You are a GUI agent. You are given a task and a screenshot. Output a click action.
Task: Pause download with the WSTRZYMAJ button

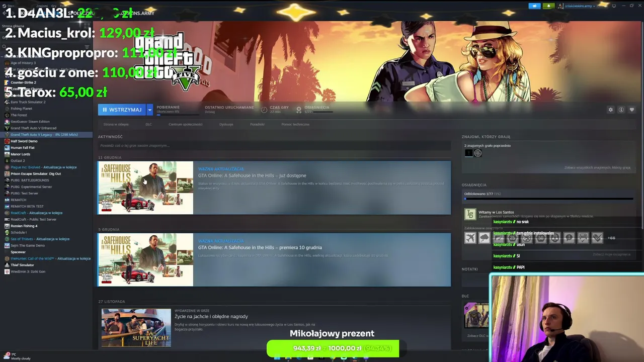(x=122, y=110)
